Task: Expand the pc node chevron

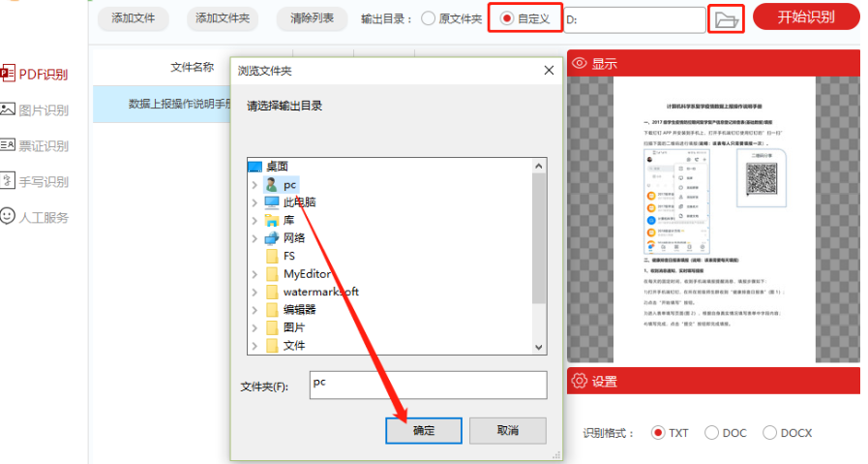Action: (254, 185)
